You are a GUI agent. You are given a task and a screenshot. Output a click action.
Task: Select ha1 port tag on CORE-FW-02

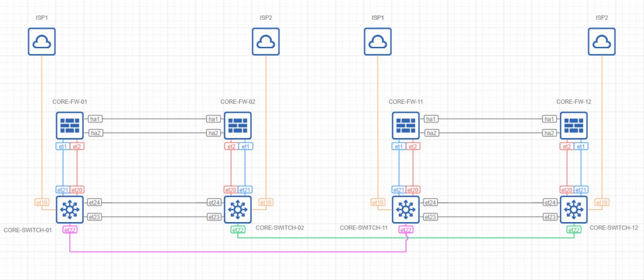coord(213,119)
